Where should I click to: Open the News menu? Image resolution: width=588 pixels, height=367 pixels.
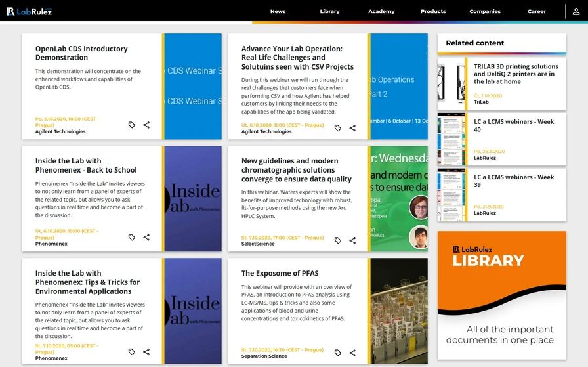(x=278, y=11)
